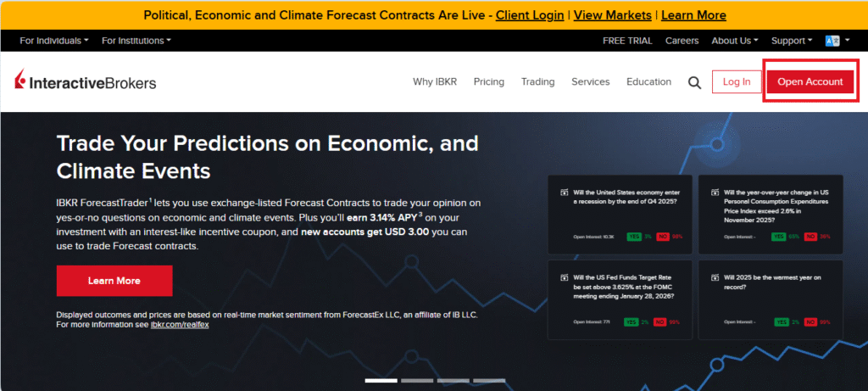Click the 'earn 3.14% APY' text
This screenshot has width=868, height=391.
(381, 217)
